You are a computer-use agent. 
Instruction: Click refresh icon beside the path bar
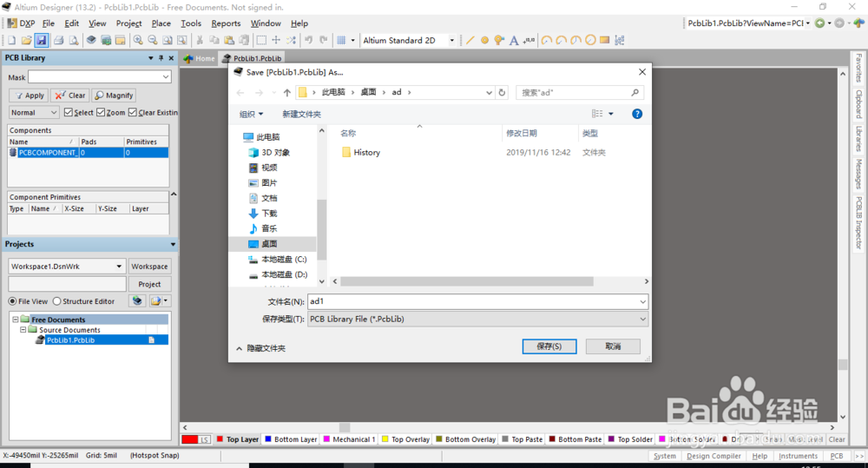coord(502,93)
